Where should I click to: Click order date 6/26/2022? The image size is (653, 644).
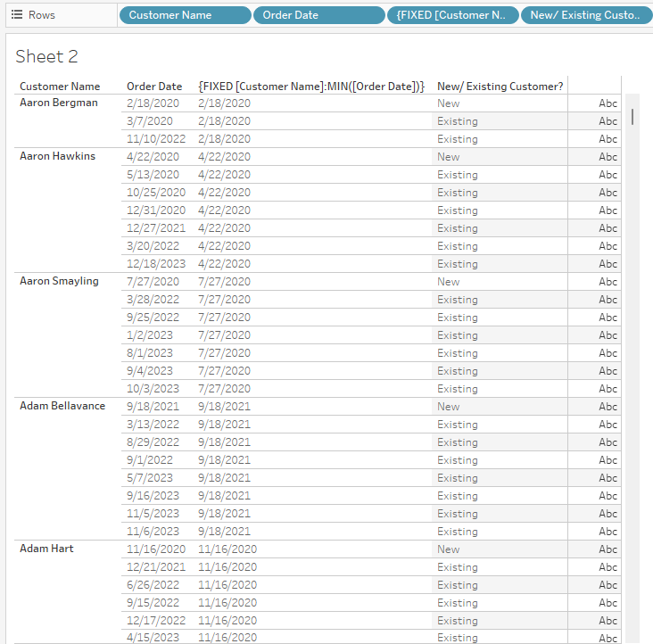(x=153, y=585)
